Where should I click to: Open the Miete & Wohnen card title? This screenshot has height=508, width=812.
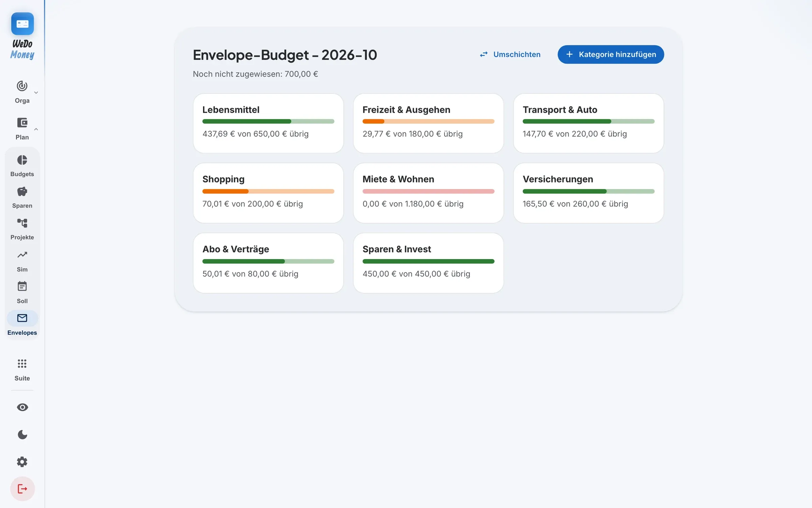[398, 179]
